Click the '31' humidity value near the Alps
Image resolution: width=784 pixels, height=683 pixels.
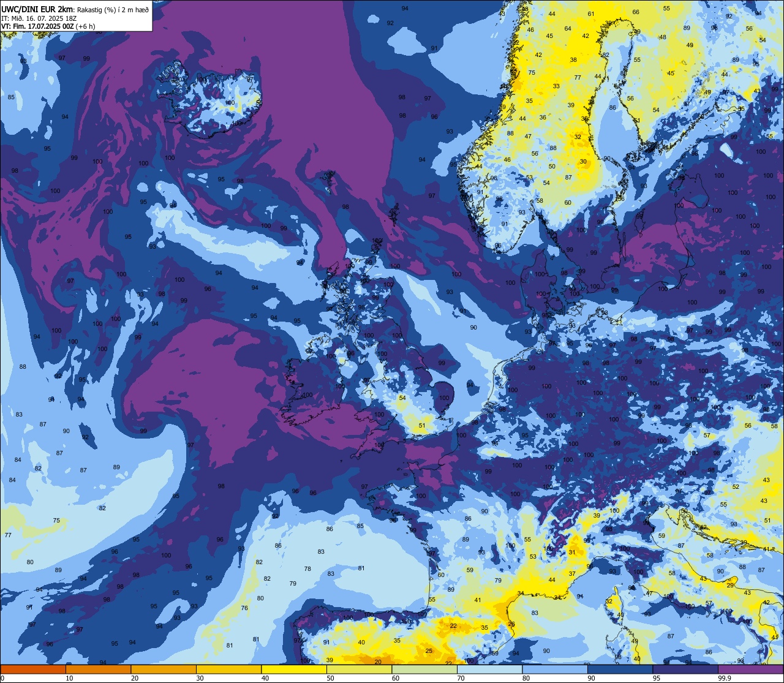click(x=572, y=552)
